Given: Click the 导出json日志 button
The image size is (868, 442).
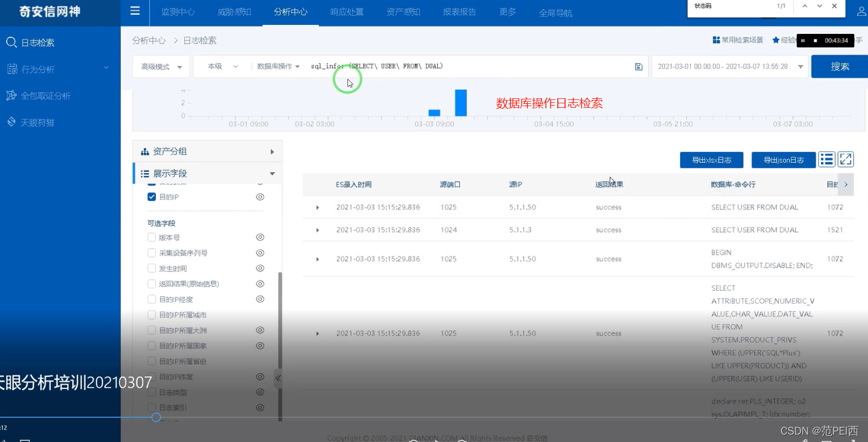Looking at the screenshot, I should point(783,160).
